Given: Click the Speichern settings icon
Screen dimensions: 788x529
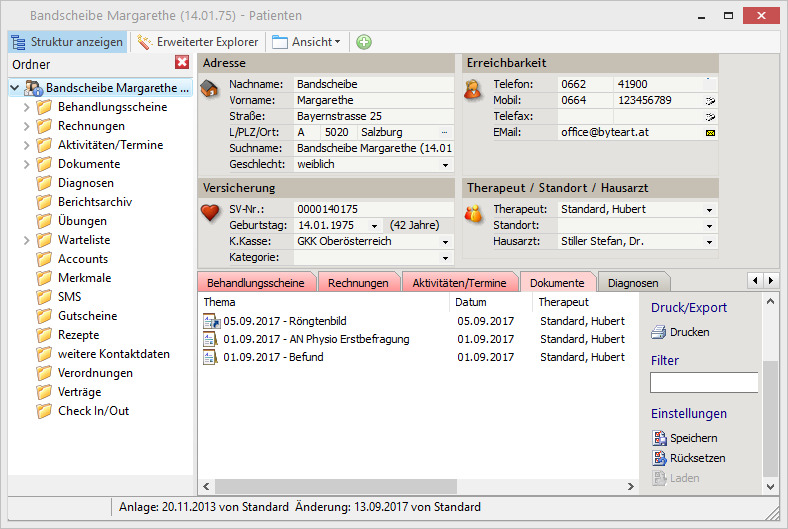Looking at the screenshot, I should pos(658,438).
